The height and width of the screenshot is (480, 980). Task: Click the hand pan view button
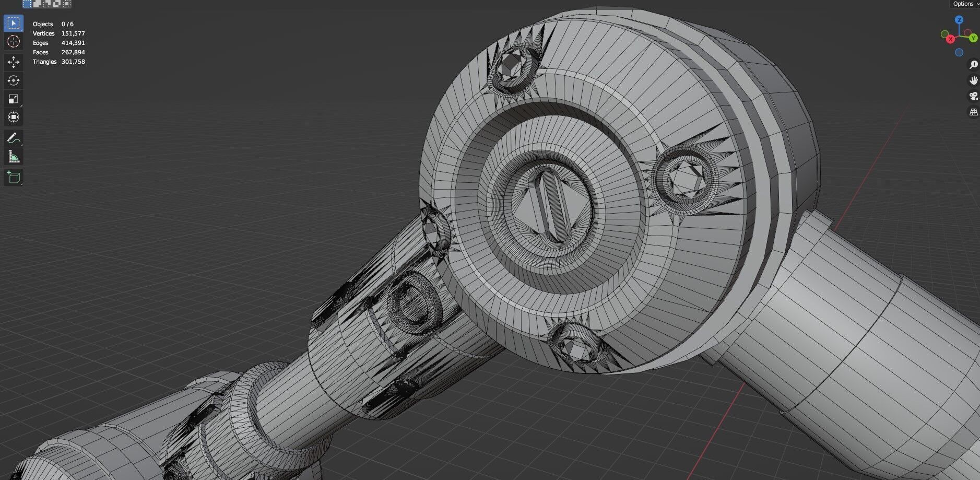coord(974,80)
